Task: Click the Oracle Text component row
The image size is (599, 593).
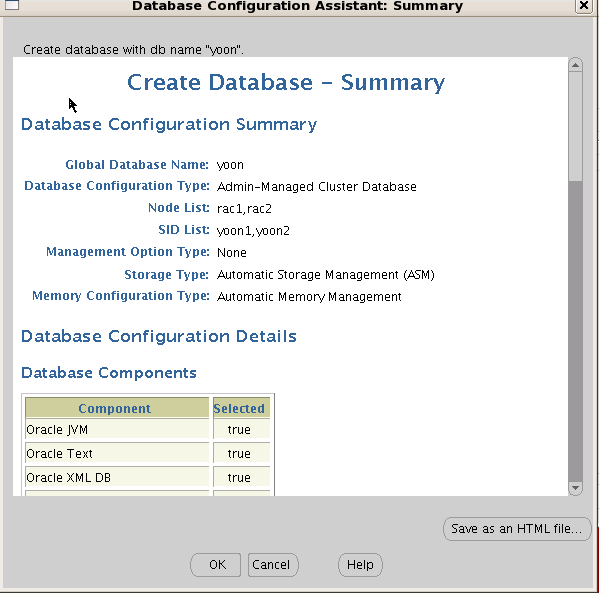Action: pos(147,454)
